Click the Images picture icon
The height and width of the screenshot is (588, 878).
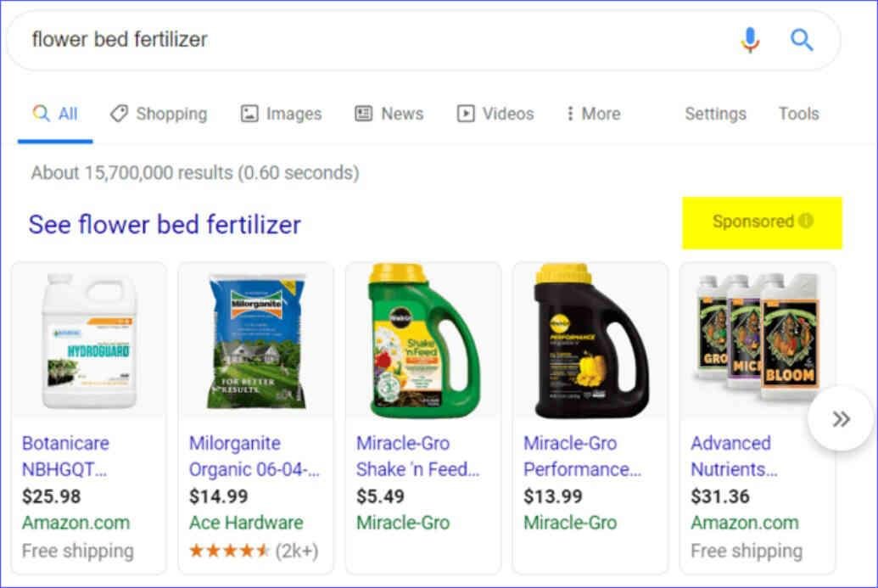pyautogui.click(x=249, y=113)
